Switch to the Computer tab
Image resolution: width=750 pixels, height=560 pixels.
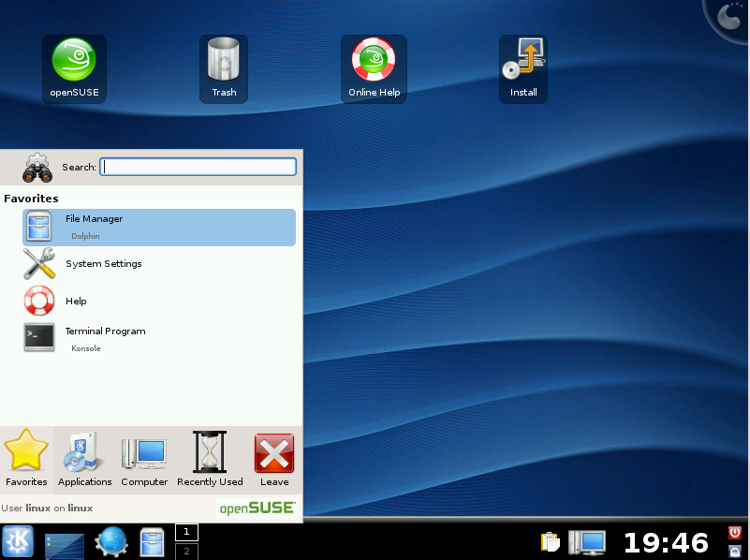[x=144, y=459]
